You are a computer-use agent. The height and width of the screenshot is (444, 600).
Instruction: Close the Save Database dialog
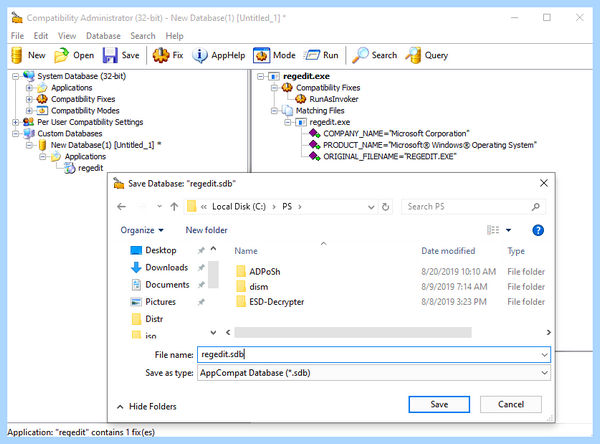pos(544,183)
